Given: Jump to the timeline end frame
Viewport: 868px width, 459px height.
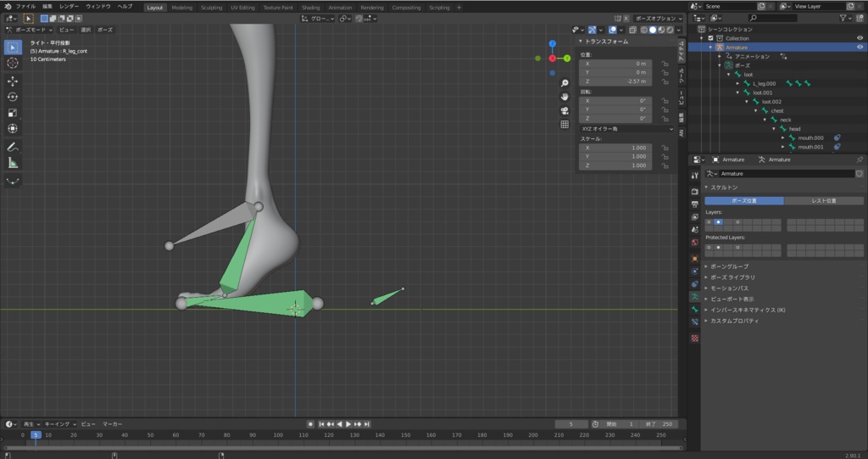Looking at the screenshot, I should coord(366,424).
